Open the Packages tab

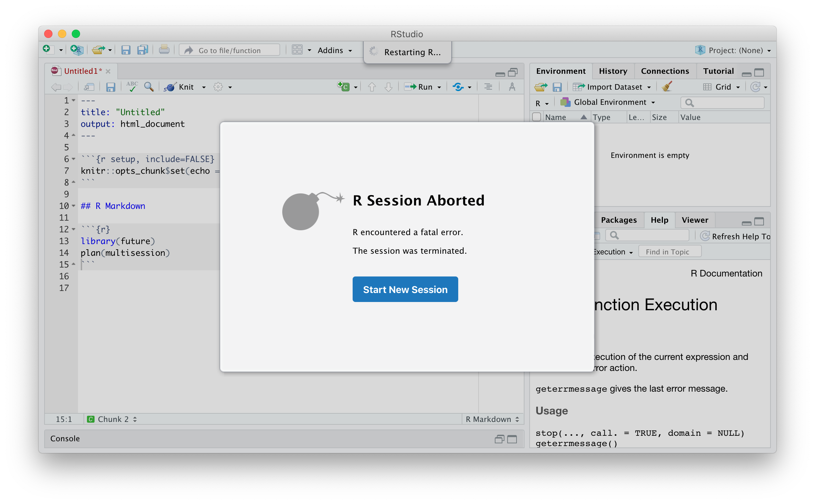point(619,220)
